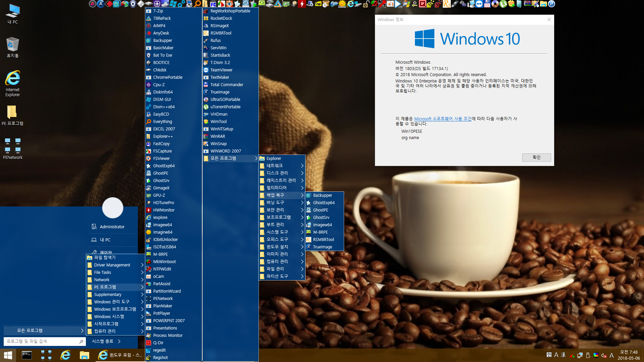Image resolution: width=644 pixels, height=362 pixels.
Task: Launch regedit from the list
Action: coord(173,350)
